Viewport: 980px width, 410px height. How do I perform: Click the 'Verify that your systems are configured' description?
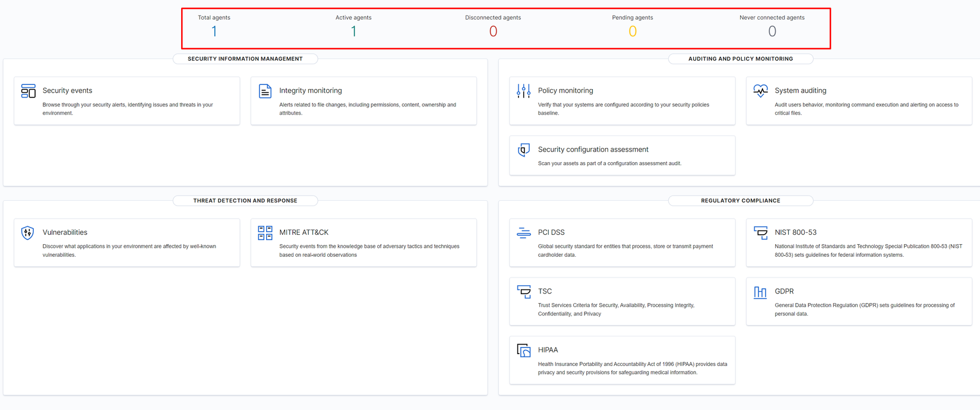coord(624,109)
